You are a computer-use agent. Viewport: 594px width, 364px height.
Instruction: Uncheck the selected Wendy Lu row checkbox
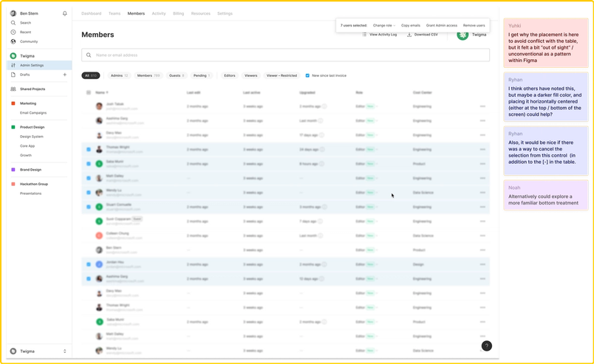pyautogui.click(x=89, y=193)
